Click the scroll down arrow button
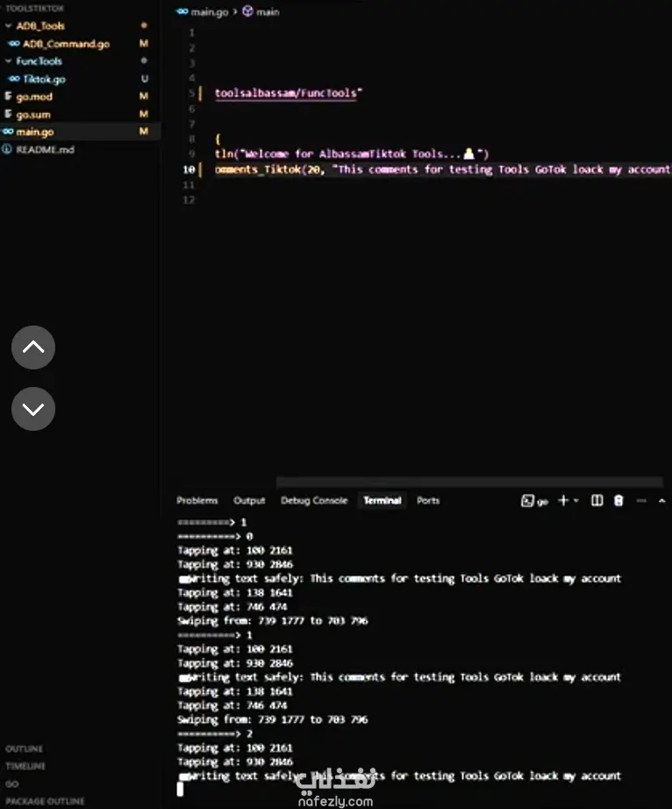Screen dimensions: 672x809 point(33,409)
